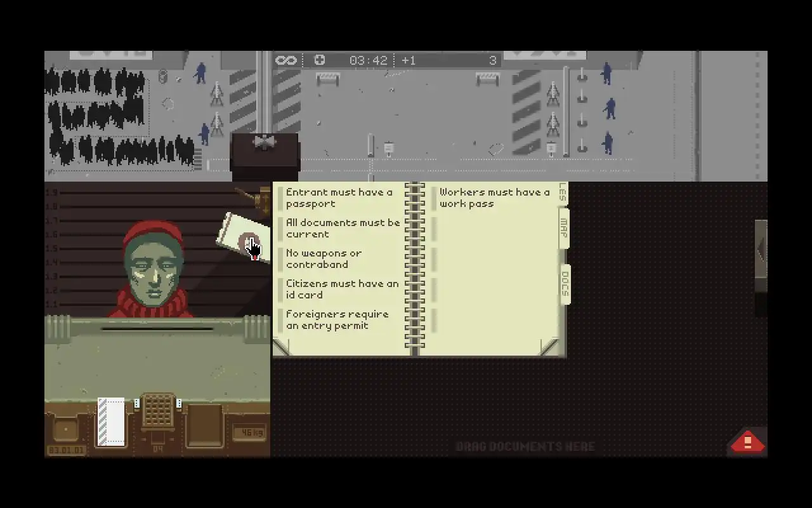Image resolution: width=812 pixels, height=508 pixels.
Task: Click the middle blue guard on the right side
Action: (610, 108)
